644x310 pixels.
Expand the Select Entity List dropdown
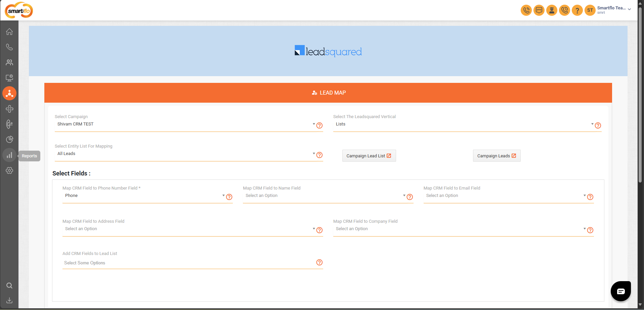tap(185, 154)
